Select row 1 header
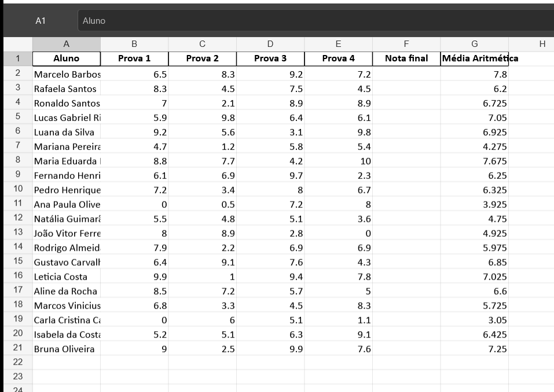This screenshot has height=392, width=554. [x=18, y=58]
